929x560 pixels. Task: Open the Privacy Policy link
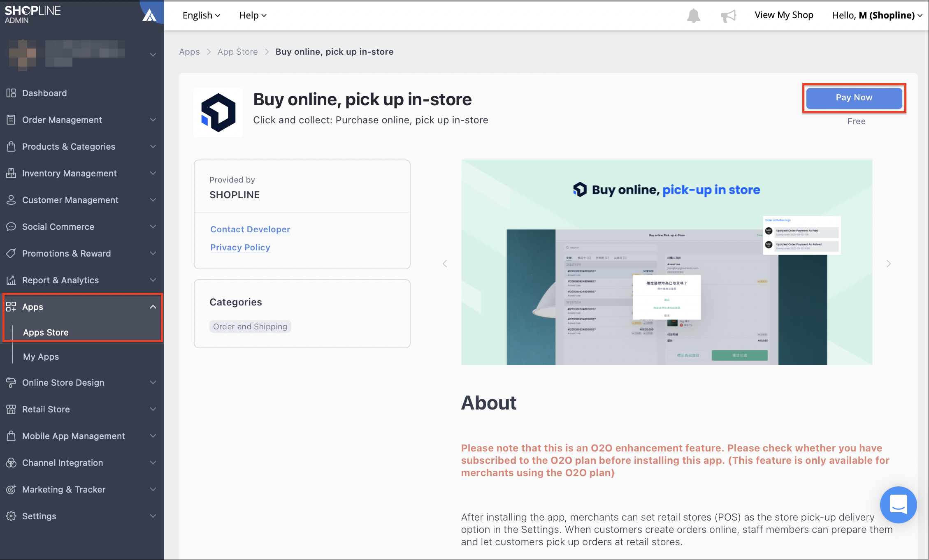240,248
